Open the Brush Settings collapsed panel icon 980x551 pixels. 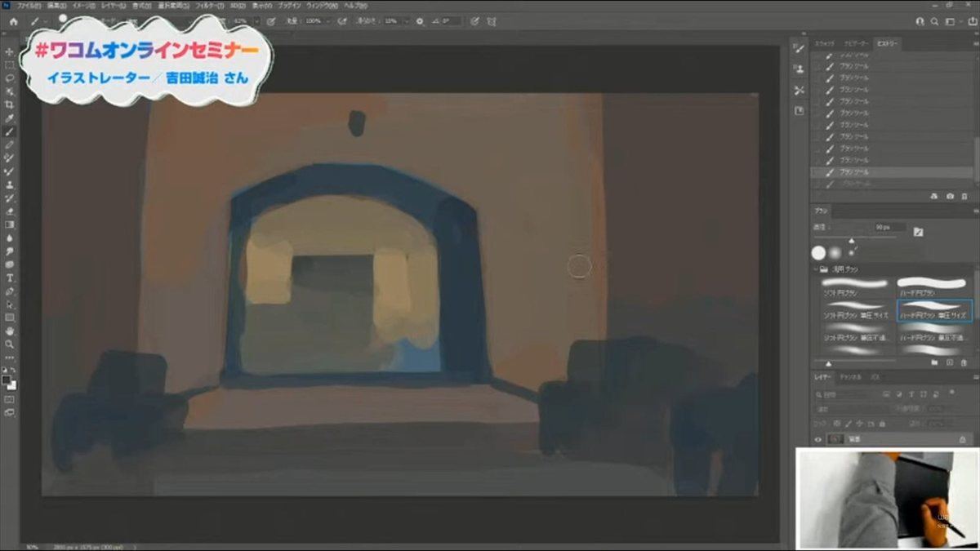799,51
